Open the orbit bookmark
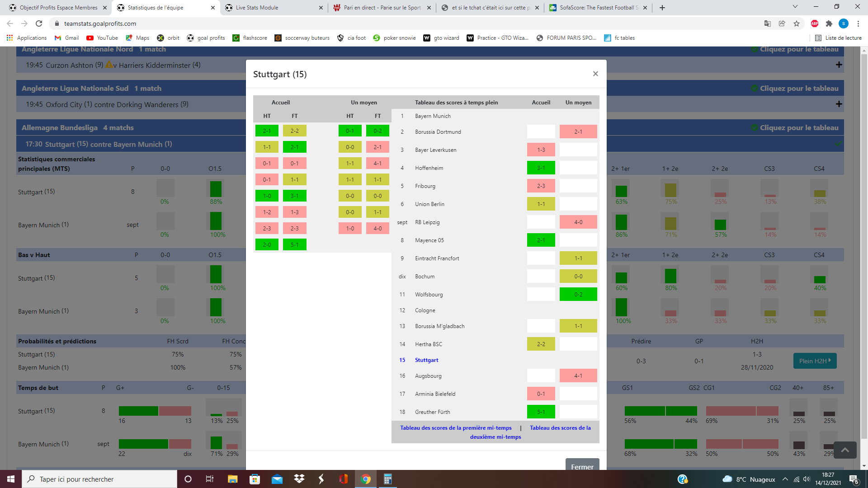The image size is (868, 488). pyautogui.click(x=168, y=38)
